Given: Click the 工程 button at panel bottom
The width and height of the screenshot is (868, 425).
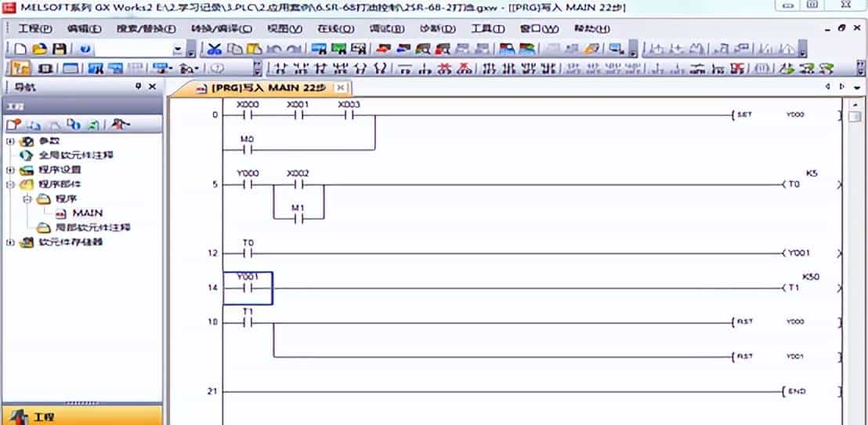Looking at the screenshot, I should tap(82, 416).
